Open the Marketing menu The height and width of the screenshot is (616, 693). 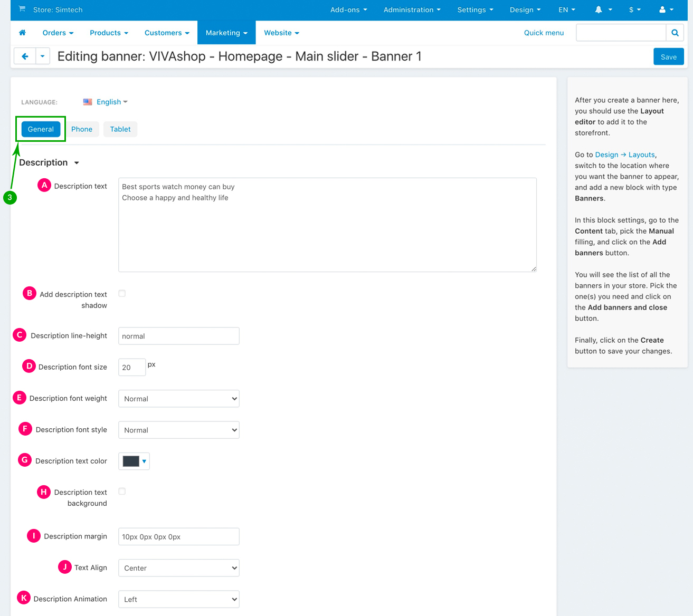[226, 33]
